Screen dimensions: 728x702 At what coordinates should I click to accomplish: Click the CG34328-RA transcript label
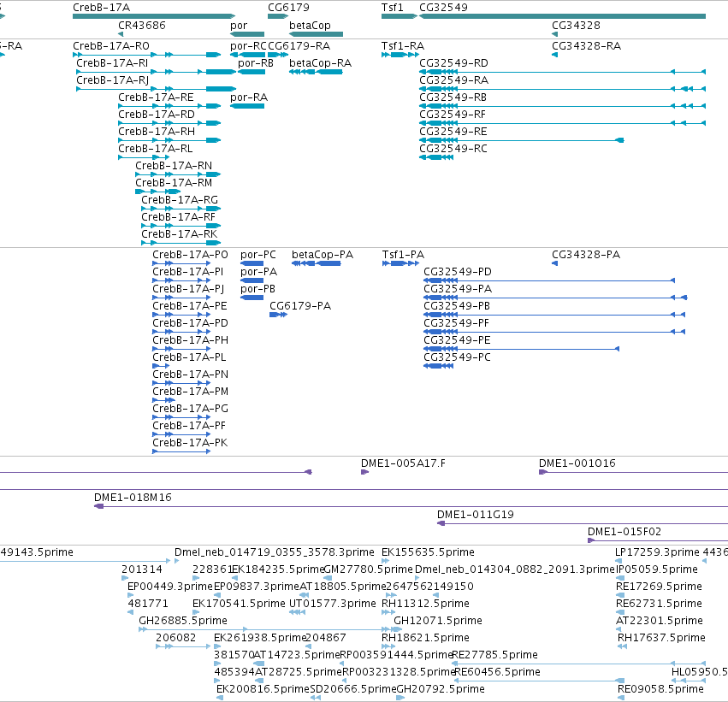pos(586,46)
